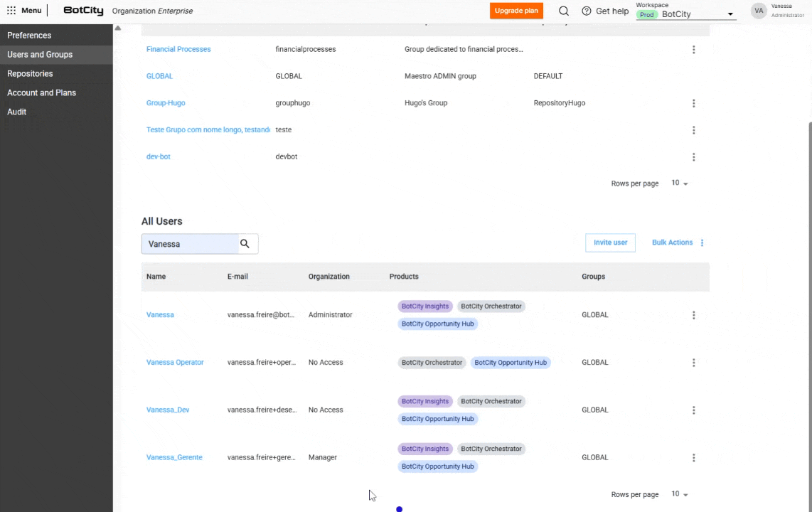
Task: Click the search icon in the All Users filter
Action: click(245, 243)
